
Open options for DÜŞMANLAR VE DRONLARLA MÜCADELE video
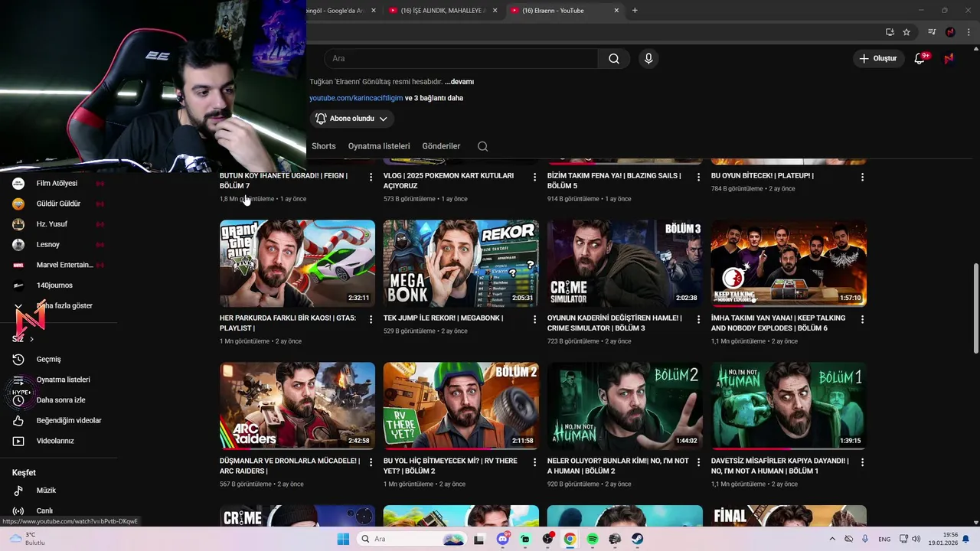click(371, 462)
